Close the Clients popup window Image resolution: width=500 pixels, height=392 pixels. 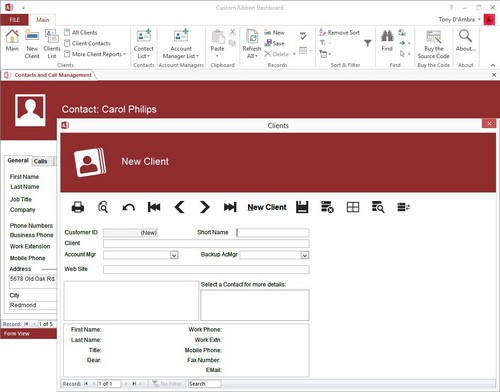tap(489, 124)
